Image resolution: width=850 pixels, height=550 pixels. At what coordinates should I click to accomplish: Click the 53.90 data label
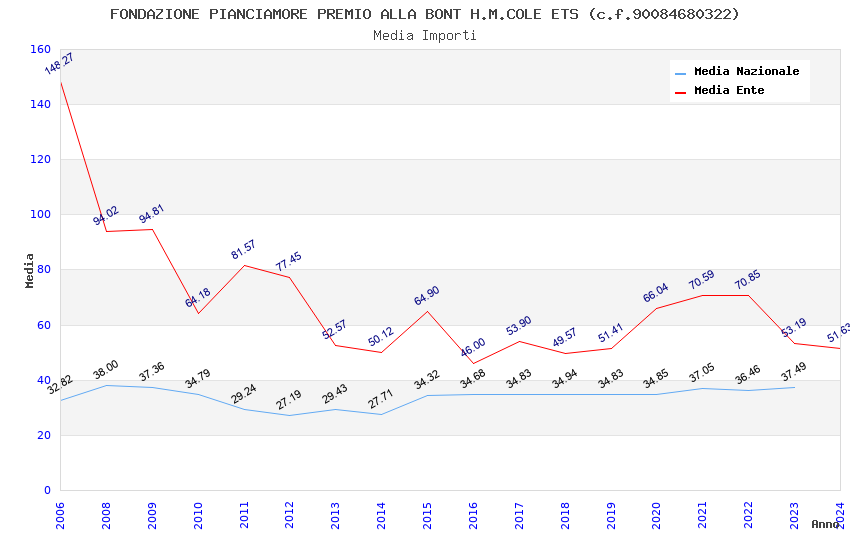(x=519, y=326)
